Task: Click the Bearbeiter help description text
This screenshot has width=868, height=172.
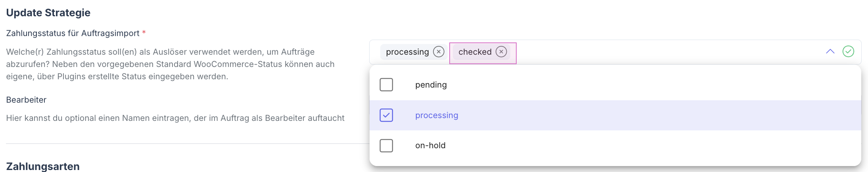Action: (175, 118)
